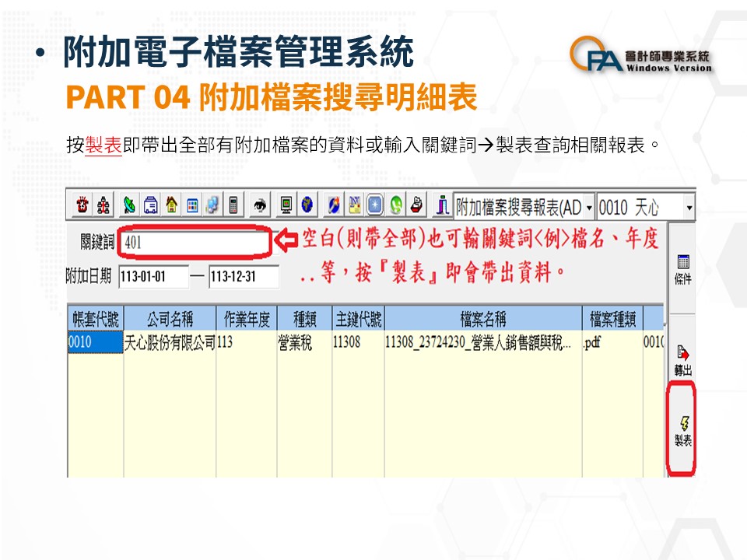Click the end date field 113-12-31

click(x=244, y=277)
